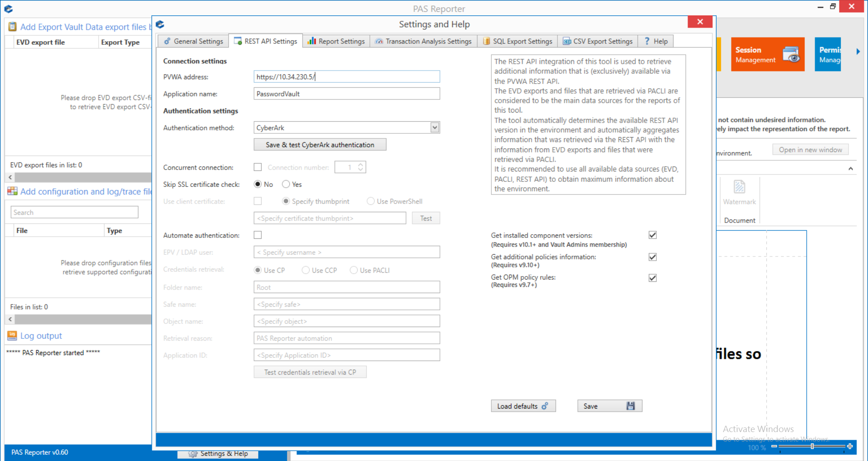Go to the SQL Export Settings tab
868x461 pixels.
tap(517, 41)
